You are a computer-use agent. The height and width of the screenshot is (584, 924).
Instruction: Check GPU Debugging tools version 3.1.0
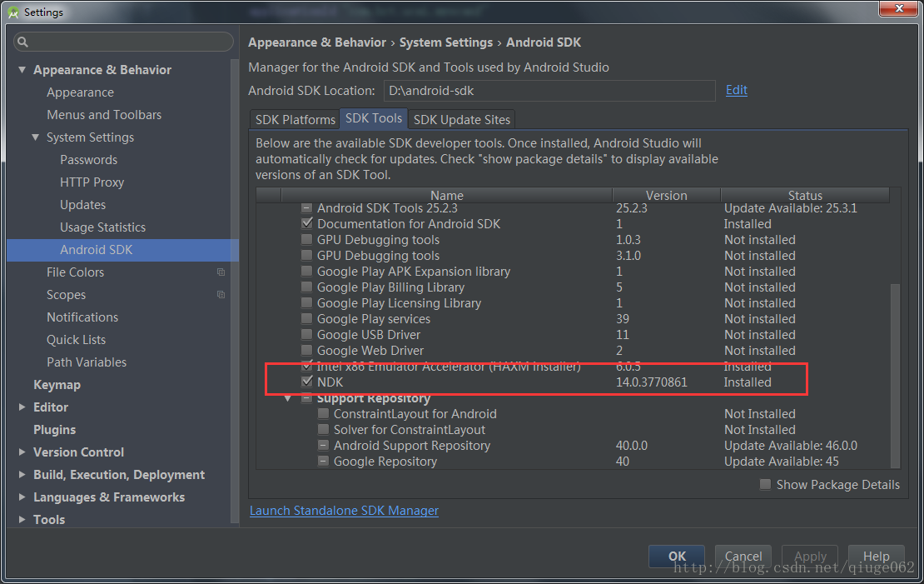pos(307,256)
